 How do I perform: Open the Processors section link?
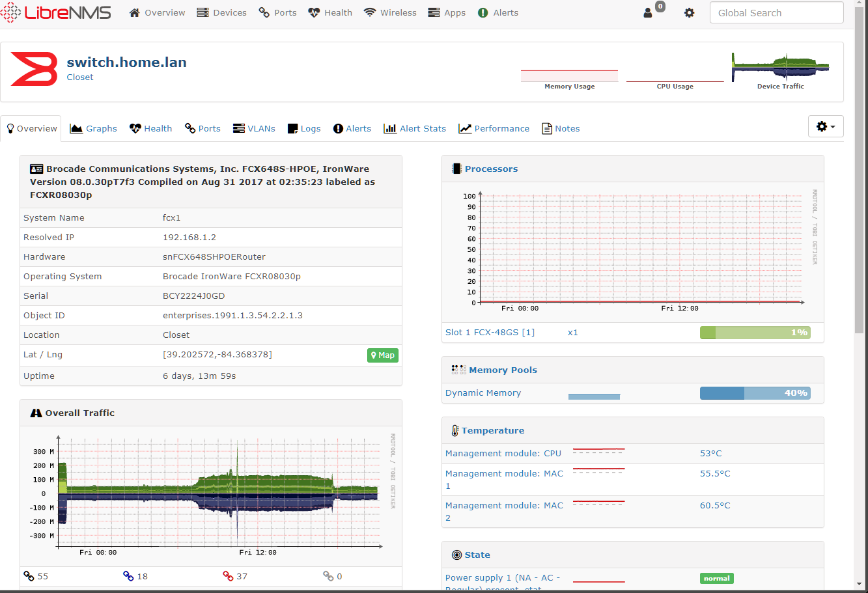click(x=491, y=169)
